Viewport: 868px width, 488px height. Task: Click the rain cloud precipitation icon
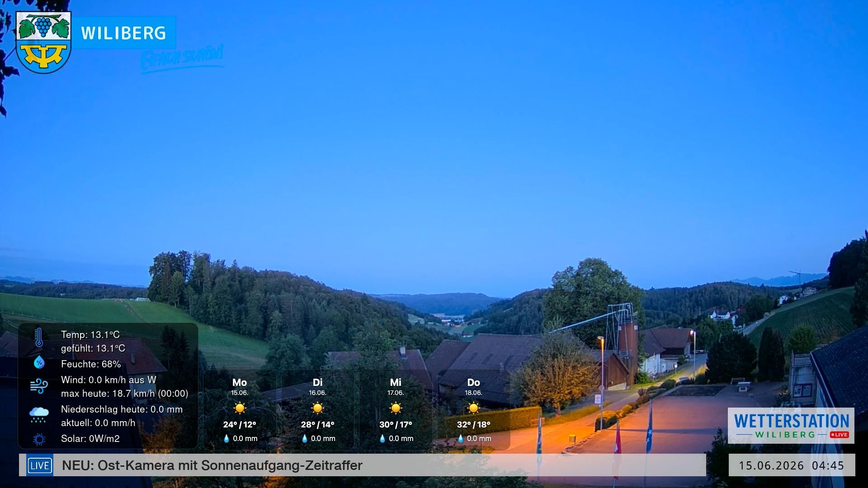click(x=39, y=414)
